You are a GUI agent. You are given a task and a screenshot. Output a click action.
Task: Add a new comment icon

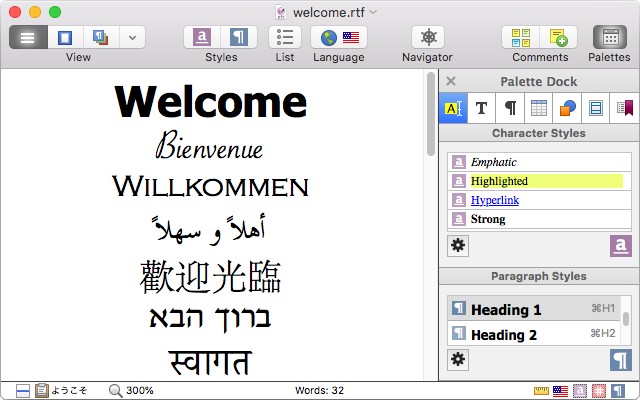click(558, 37)
